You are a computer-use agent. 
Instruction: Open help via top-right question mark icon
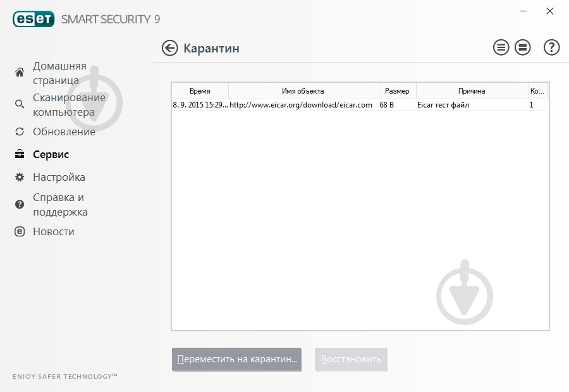coord(551,47)
